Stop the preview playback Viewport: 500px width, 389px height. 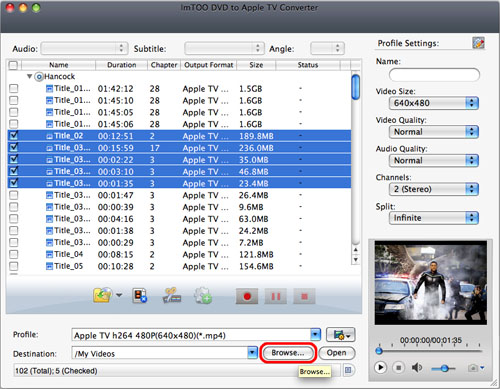click(x=398, y=368)
